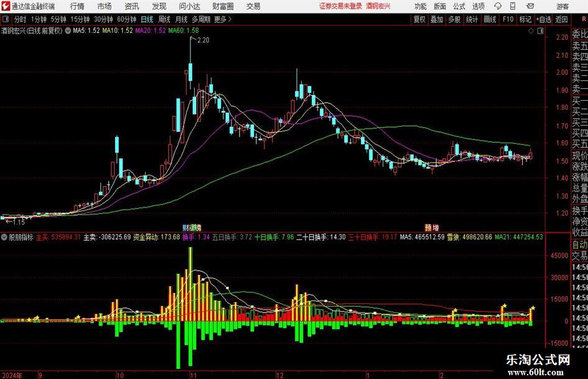This screenshot has width=588, height=379.
Task: Click the 二十日换手: 14.30 value
Action: (321, 237)
